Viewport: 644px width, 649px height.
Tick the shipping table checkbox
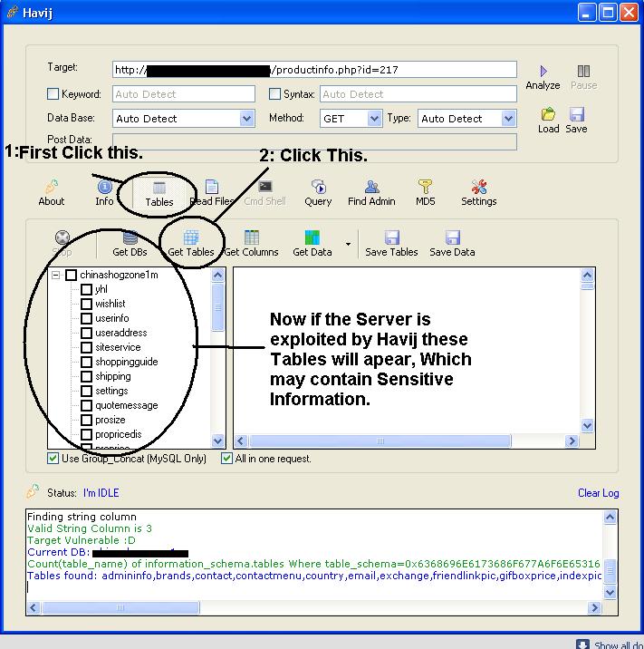[86, 376]
